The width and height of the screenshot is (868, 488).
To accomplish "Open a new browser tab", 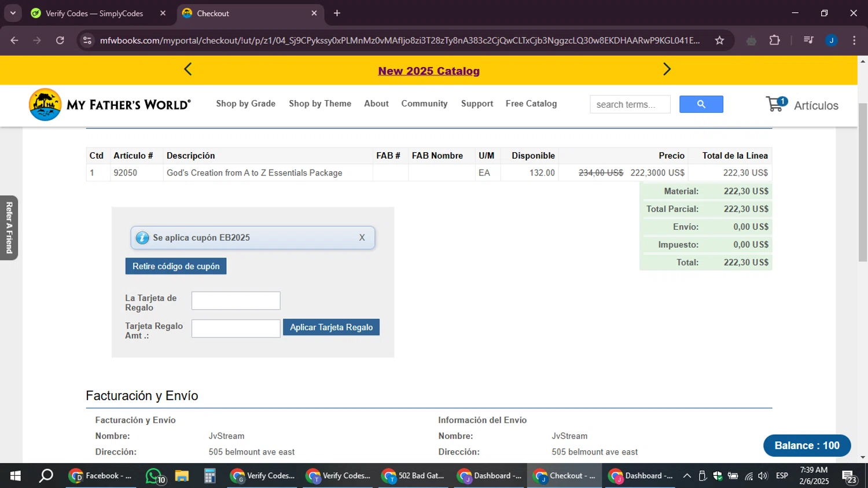I will point(337,13).
